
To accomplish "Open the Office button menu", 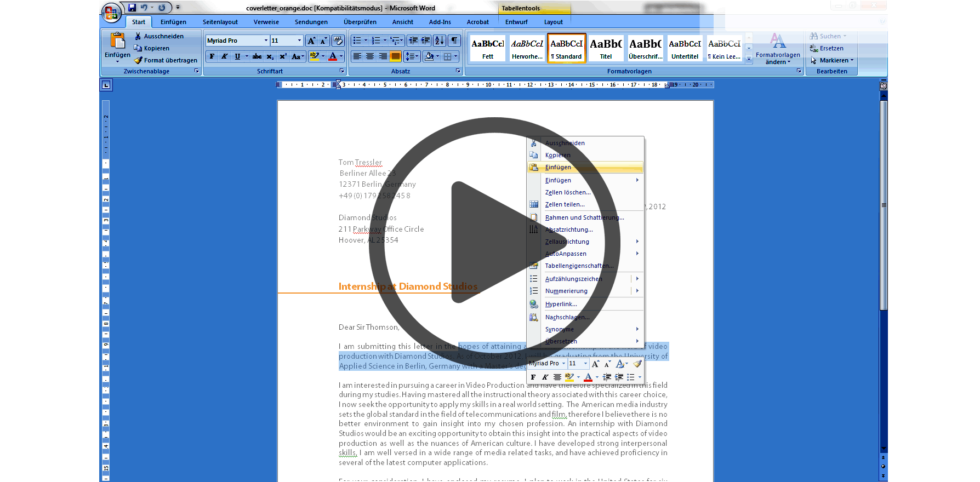I will coord(111,12).
